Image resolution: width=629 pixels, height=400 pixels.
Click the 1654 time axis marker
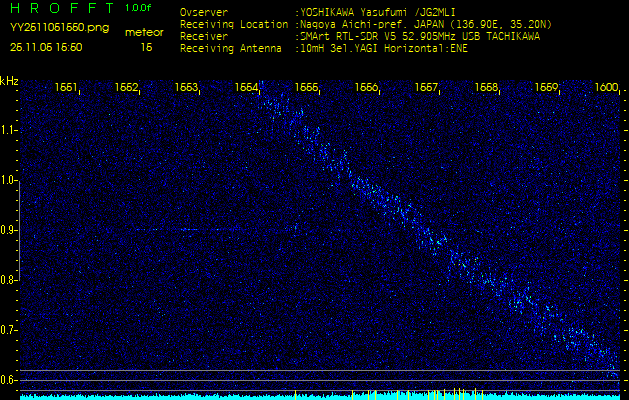pyautogui.click(x=247, y=88)
